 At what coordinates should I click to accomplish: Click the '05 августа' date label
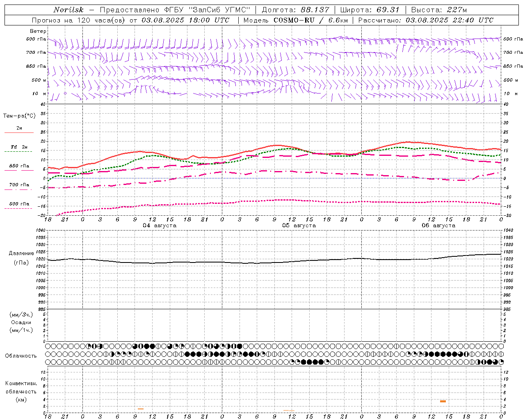(299, 226)
